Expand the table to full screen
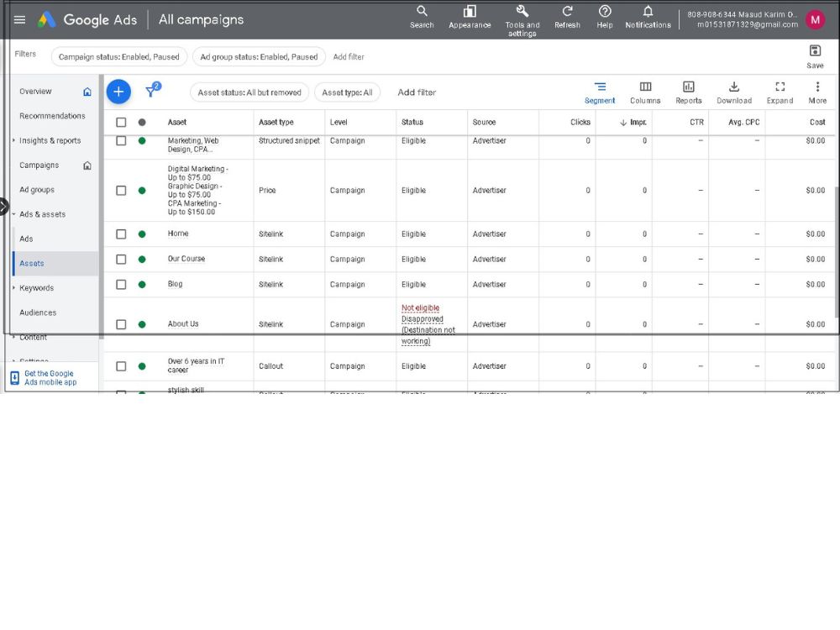The image size is (840, 630). click(780, 92)
